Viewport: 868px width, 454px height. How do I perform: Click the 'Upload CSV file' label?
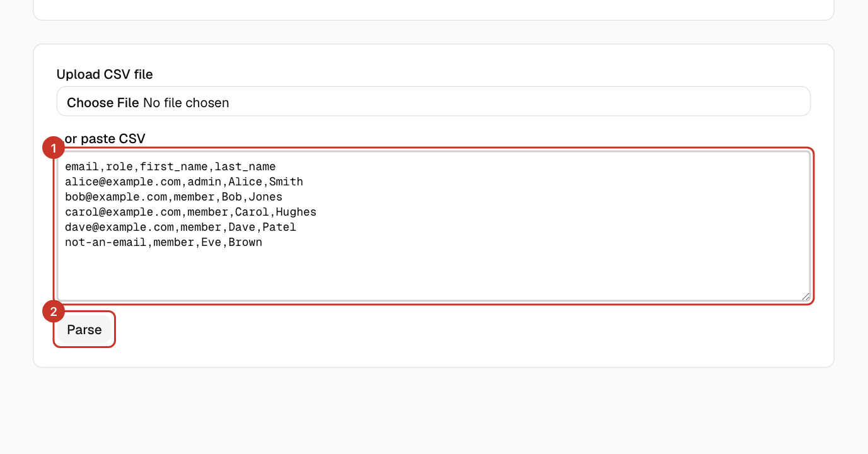[105, 74]
